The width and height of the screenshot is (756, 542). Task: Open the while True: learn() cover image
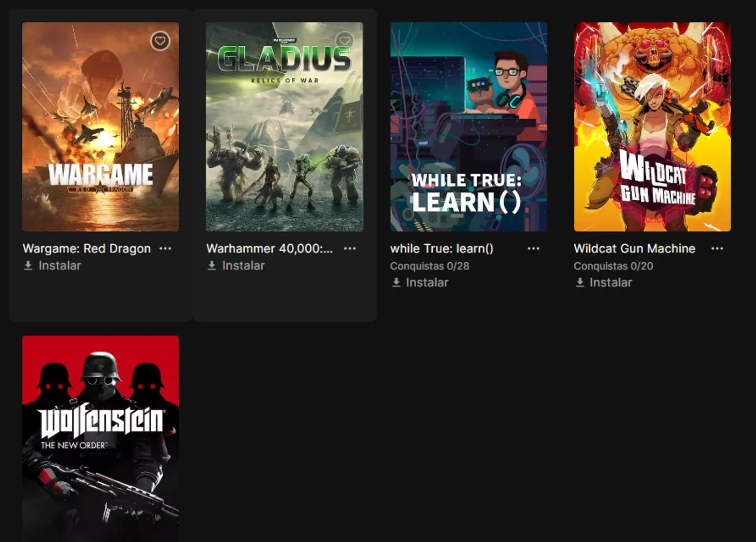(469, 127)
